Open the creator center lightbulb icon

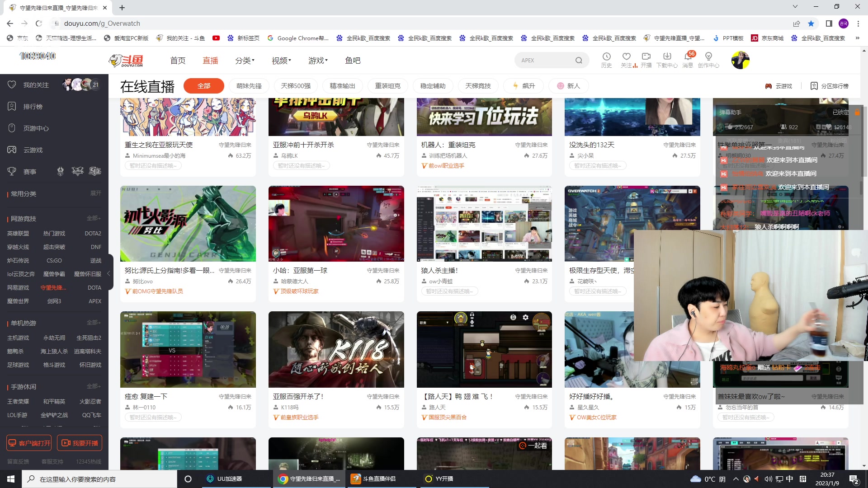(x=708, y=56)
